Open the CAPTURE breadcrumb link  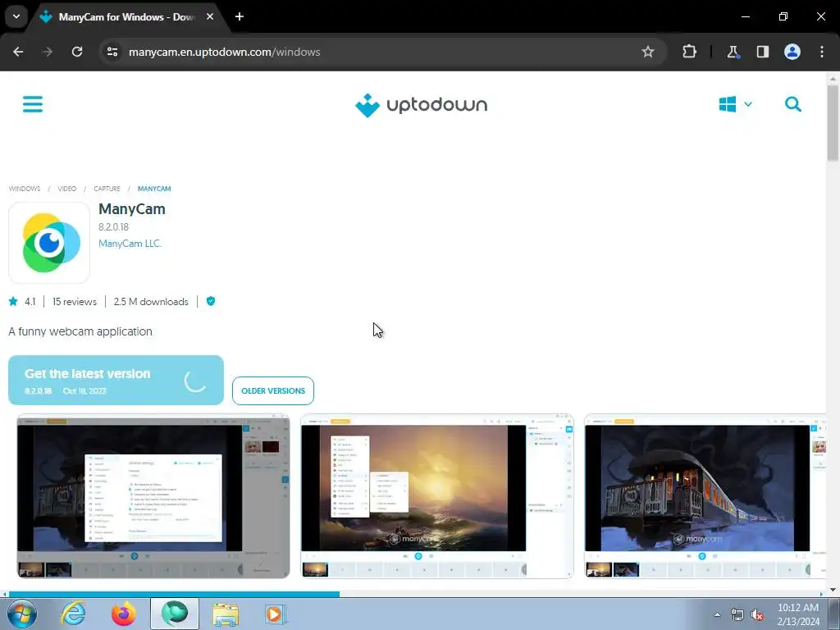point(107,189)
